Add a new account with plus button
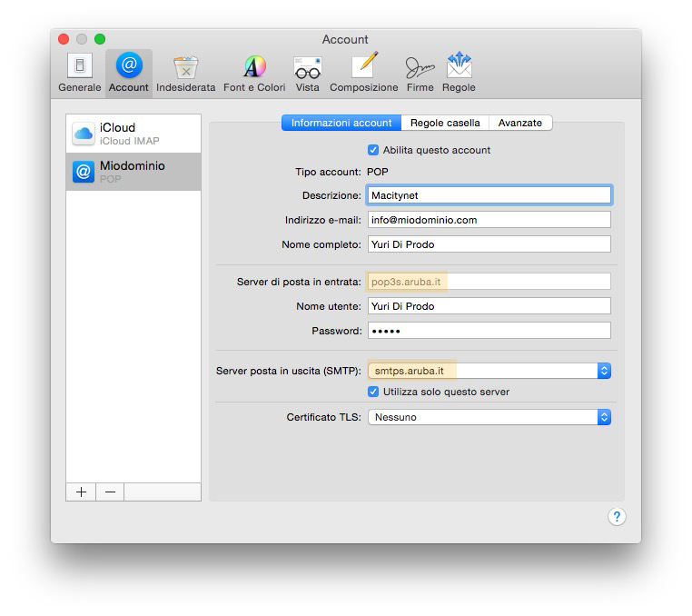The image size is (692, 616). coord(81,492)
